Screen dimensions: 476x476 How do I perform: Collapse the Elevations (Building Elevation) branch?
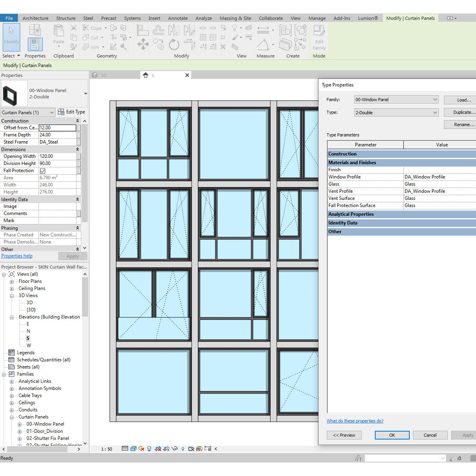(12, 317)
